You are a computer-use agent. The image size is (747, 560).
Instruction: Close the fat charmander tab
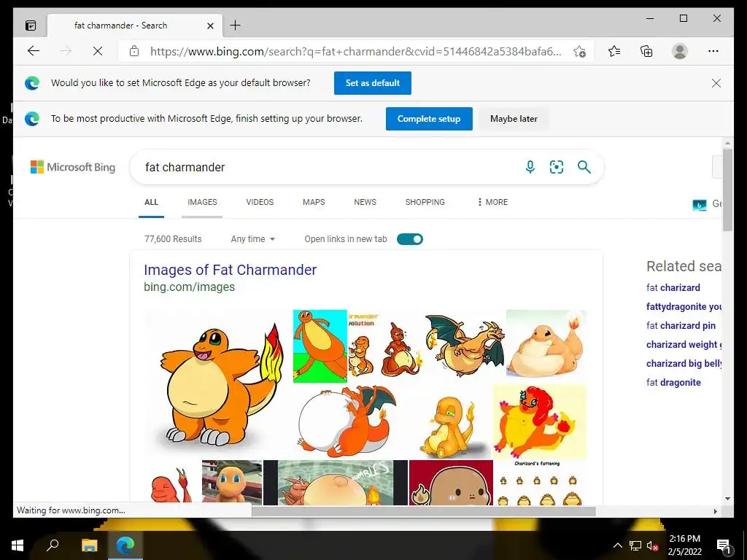210,26
